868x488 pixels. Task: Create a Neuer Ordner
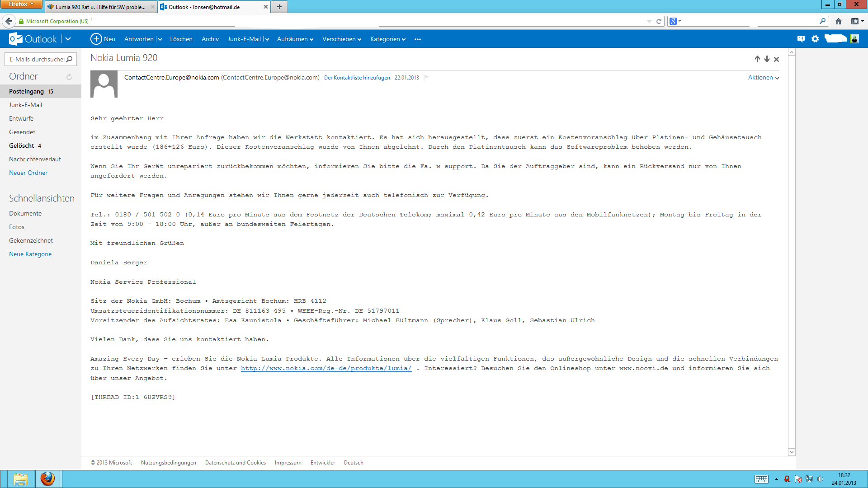28,173
